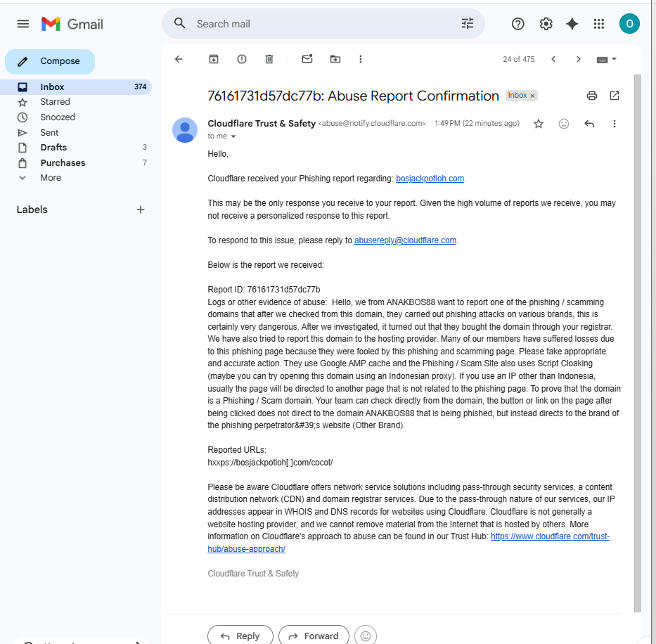Open input tools keyboard dropdown

pos(606,60)
